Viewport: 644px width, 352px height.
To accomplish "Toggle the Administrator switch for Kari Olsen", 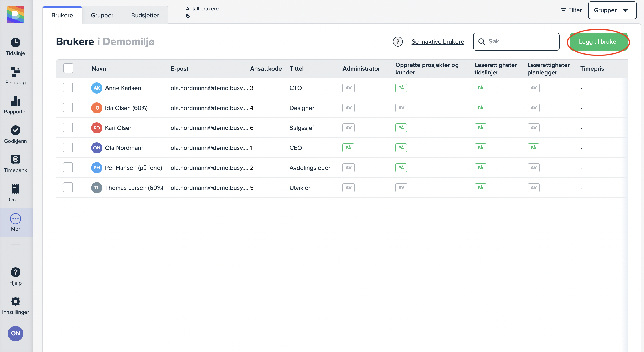I will tap(348, 128).
